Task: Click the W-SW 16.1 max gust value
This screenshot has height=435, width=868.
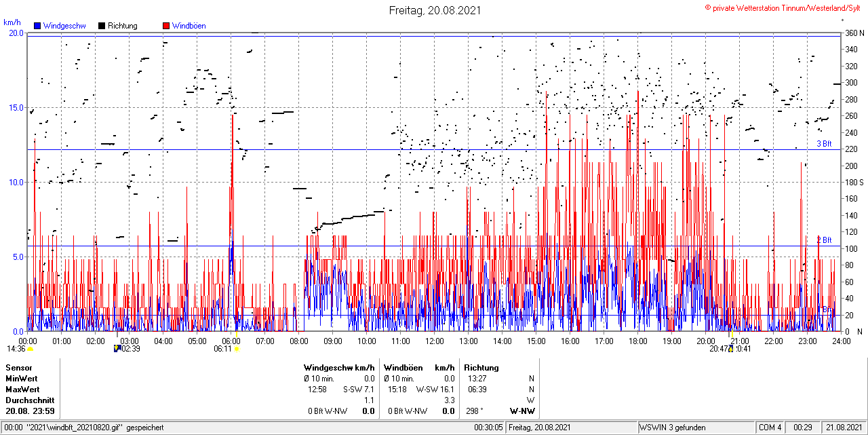Action: pyautogui.click(x=435, y=390)
